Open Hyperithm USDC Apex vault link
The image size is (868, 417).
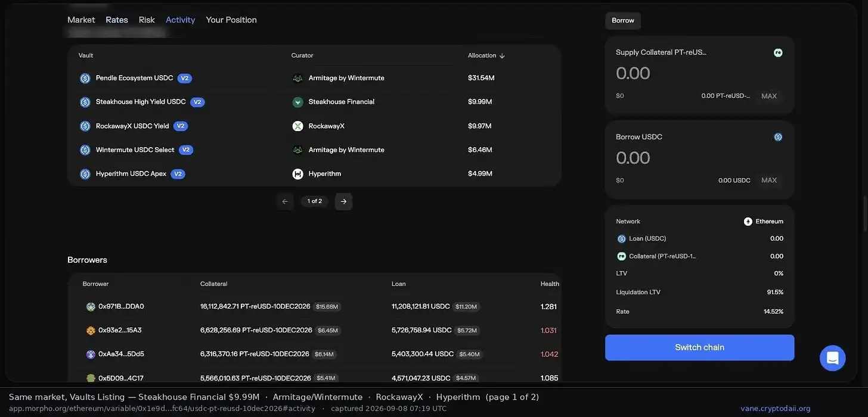(x=131, y=174)
